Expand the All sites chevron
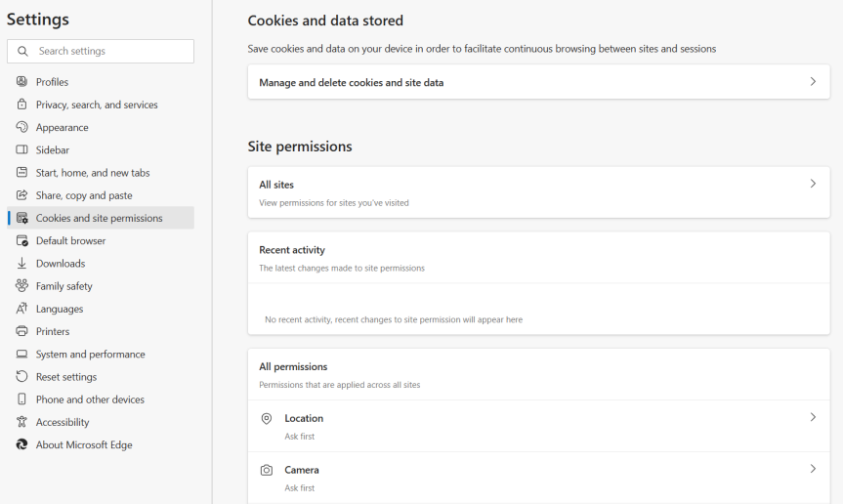The width and height of the screenshot is (843, 504). 812,184
